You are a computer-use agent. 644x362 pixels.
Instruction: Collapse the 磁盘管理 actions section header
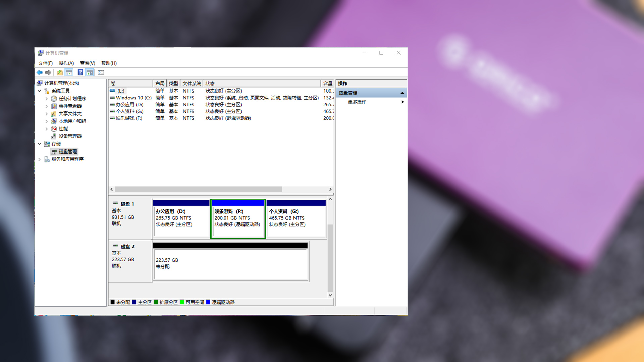402,93
